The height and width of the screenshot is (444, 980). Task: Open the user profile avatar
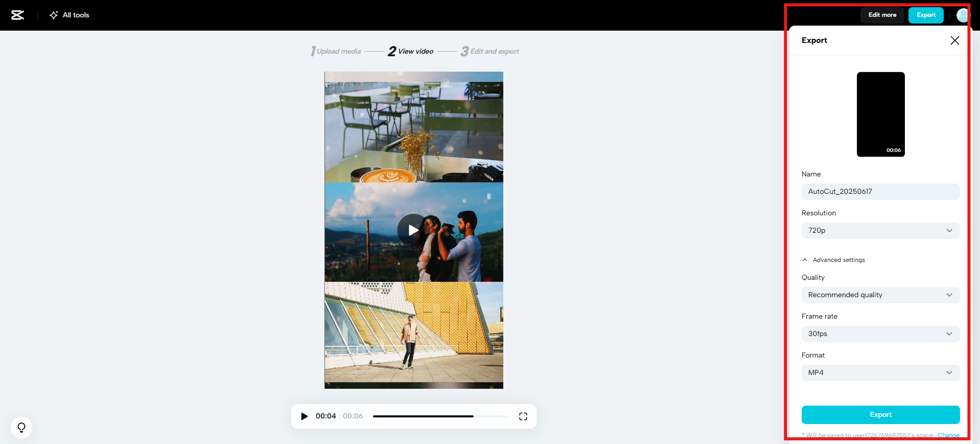[x=963, y=15]
